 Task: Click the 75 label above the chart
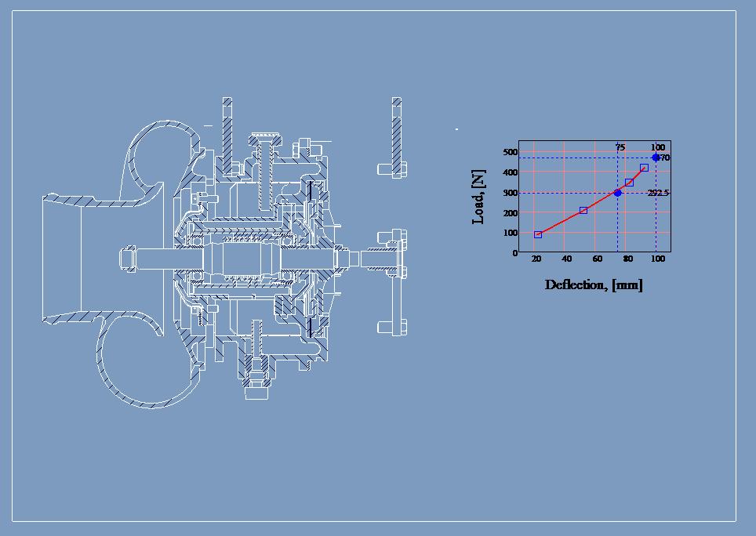(620, 147)
